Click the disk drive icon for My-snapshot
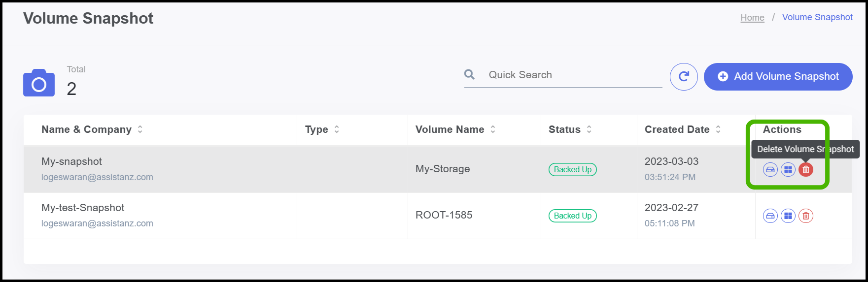The width and height of the screenshot is (868, 282). [x=770, y=170]
